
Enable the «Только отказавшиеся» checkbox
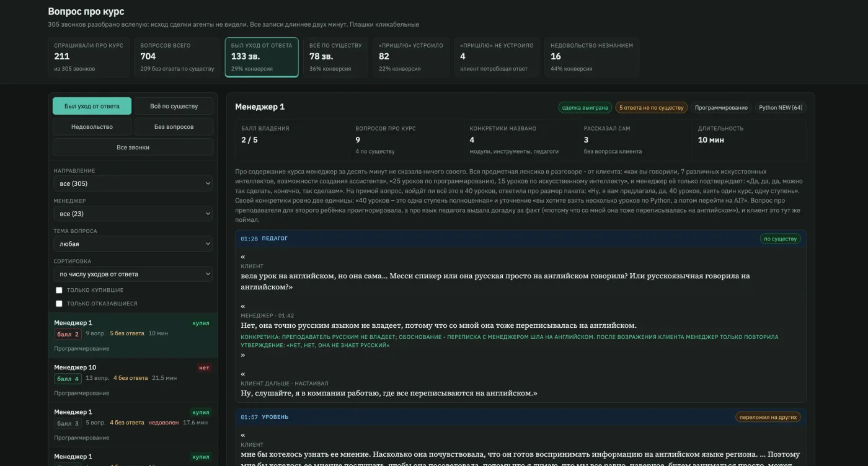60,304
